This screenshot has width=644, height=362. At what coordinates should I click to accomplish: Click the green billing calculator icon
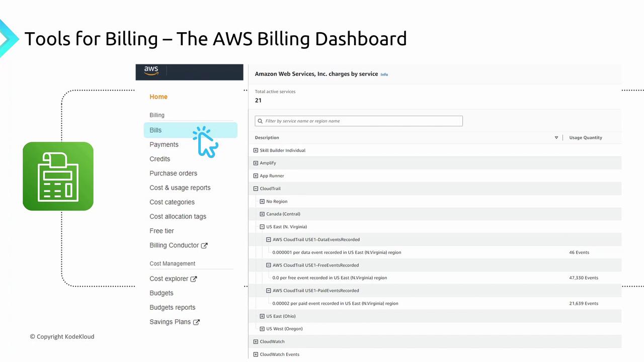point(58,176)
